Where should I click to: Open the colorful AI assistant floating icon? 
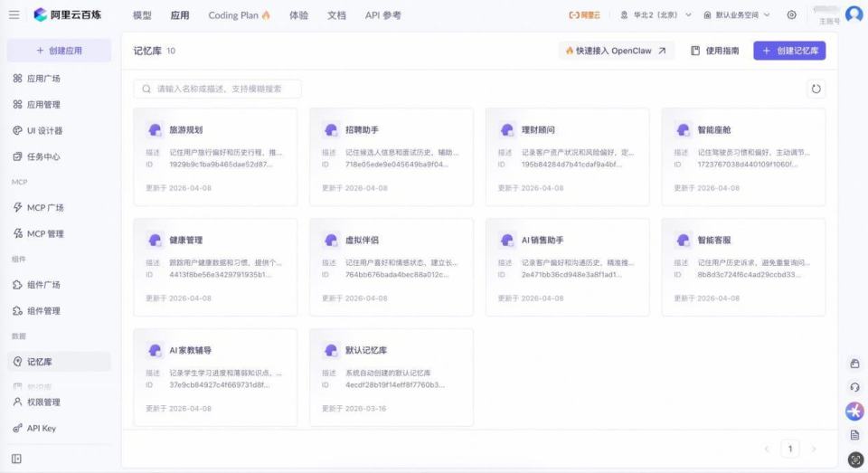coord(854,411)
